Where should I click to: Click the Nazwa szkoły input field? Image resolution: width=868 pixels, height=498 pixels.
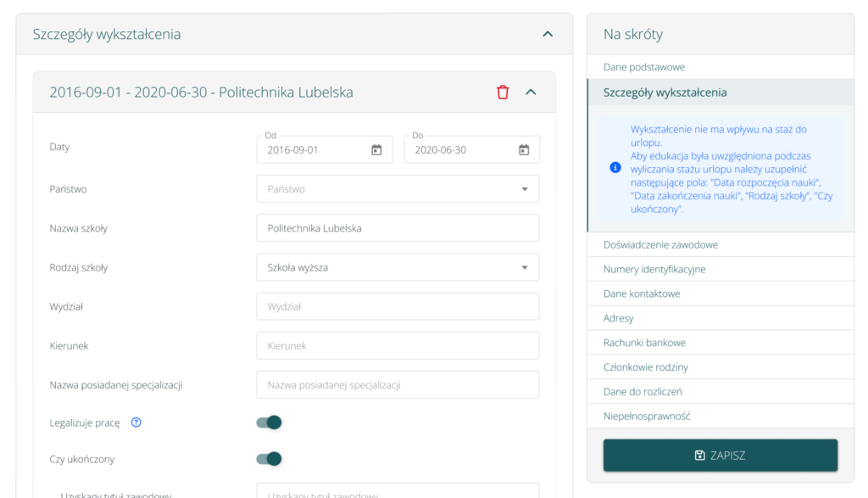[397, 228]
